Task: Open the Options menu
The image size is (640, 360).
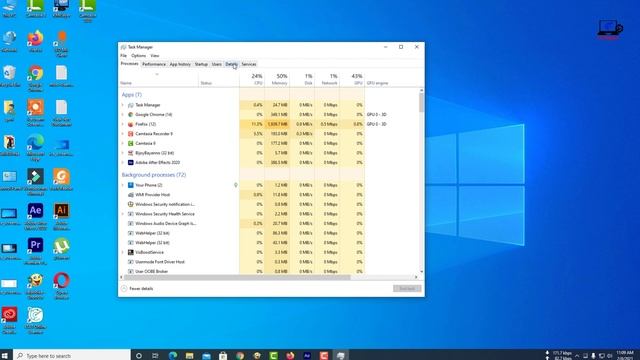Action: pyautogui.click(x=138, y=56)
